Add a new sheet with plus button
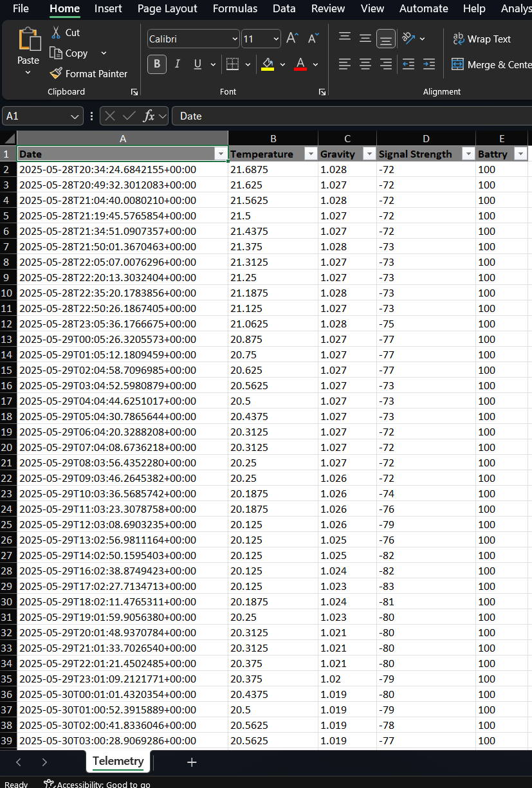 [191, 762]
